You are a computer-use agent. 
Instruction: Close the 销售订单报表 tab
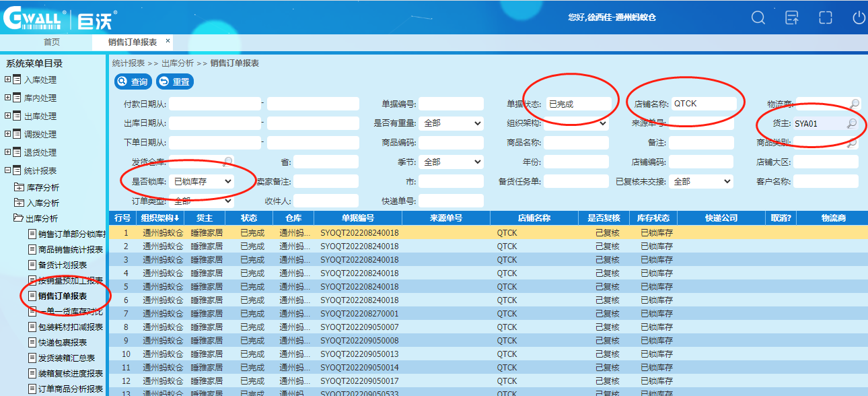pos(168,41)
